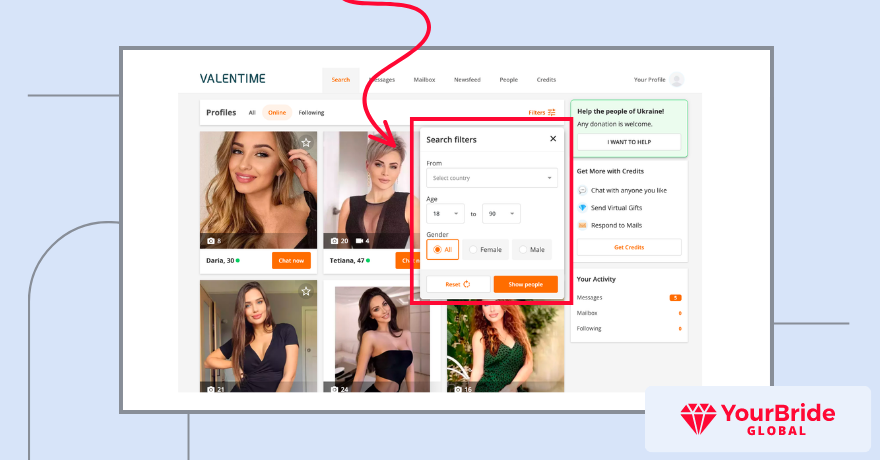
Task: Click the name Tetiana, 47
Action: [347, 260]
